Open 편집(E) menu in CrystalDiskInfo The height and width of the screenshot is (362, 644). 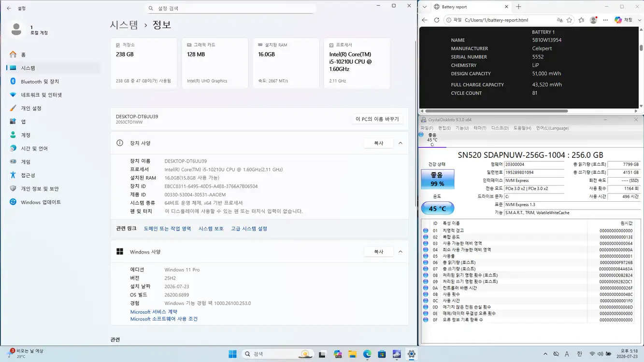pyautogui.click(x=444, y=128)
